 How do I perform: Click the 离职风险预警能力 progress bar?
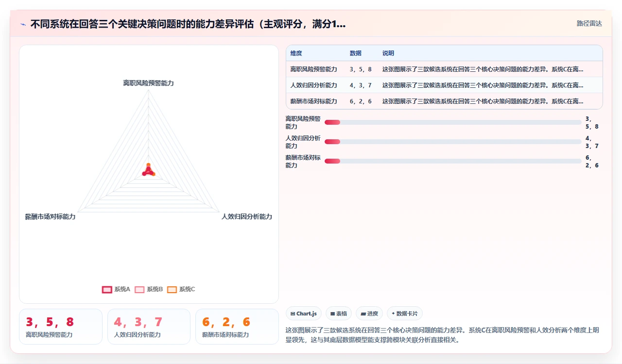pos(453,122)
